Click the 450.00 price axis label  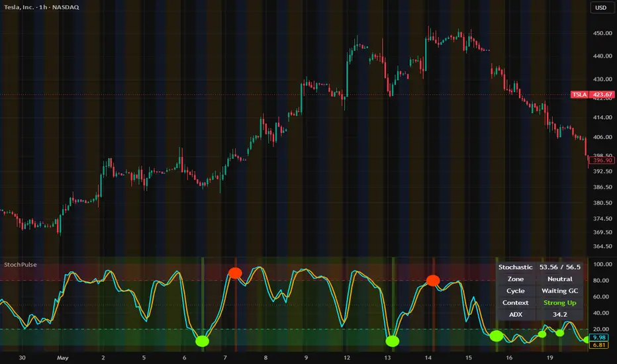pos(602,33)
